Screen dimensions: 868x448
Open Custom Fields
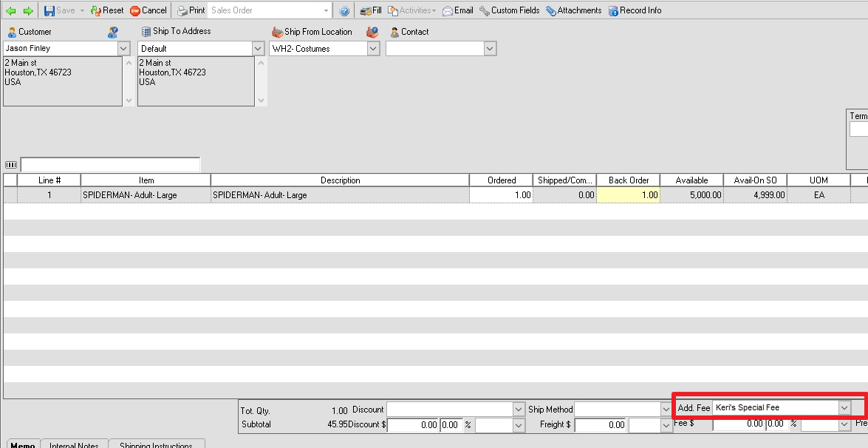pos(509,10)
